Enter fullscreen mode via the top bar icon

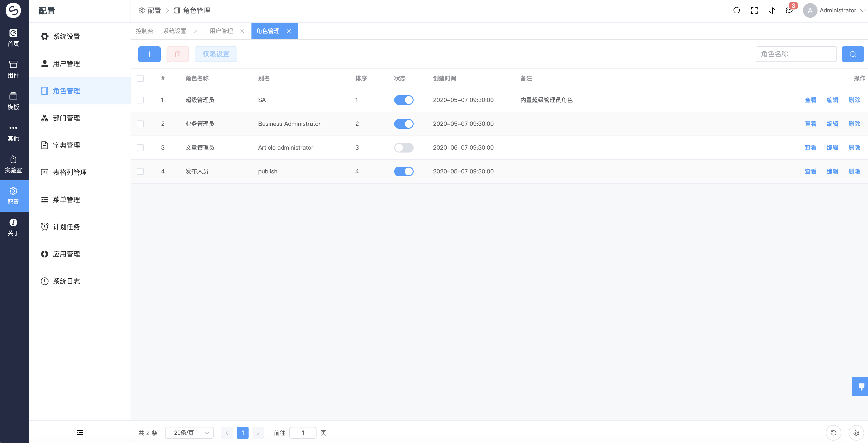pos(754,10)
